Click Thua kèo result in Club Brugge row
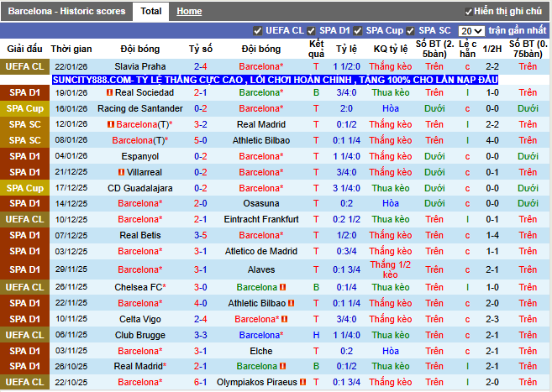The width and height of the screenshot is (552, 392). (391, 335)
